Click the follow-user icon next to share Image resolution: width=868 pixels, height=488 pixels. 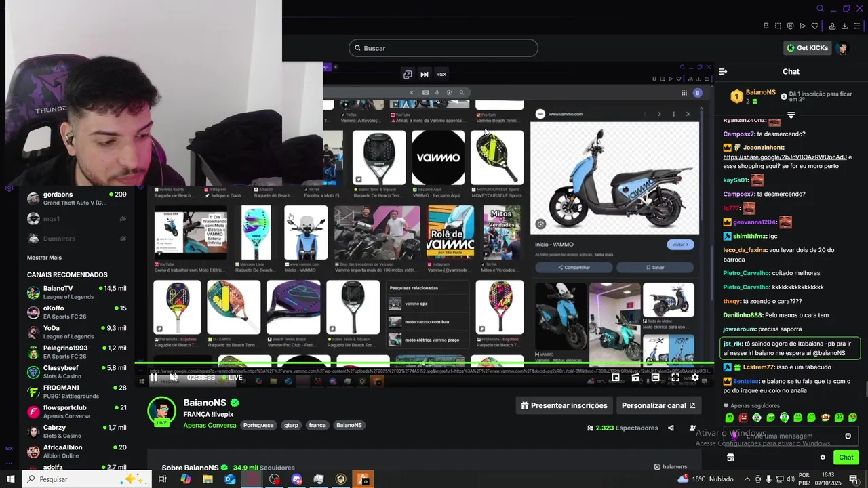(x=692, y=428)
